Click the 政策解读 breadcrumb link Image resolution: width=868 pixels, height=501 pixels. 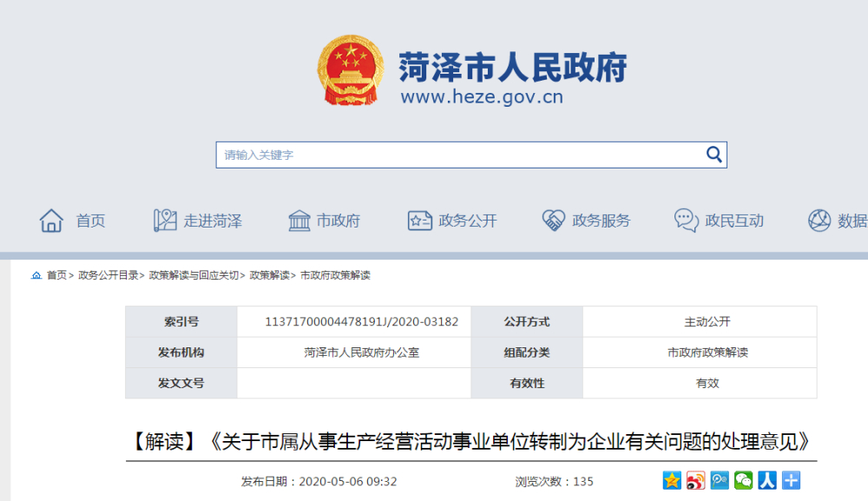(x=270, y=275)
